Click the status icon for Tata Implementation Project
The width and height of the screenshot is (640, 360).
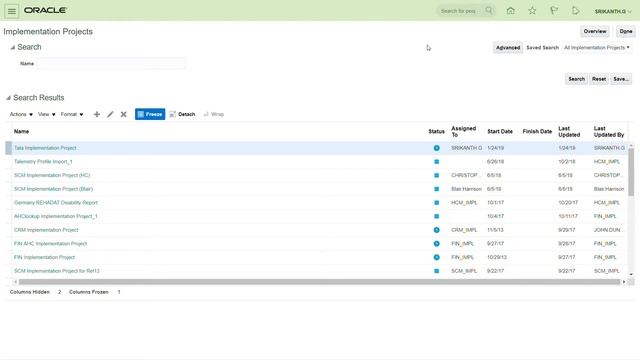(x=436, y=148)
